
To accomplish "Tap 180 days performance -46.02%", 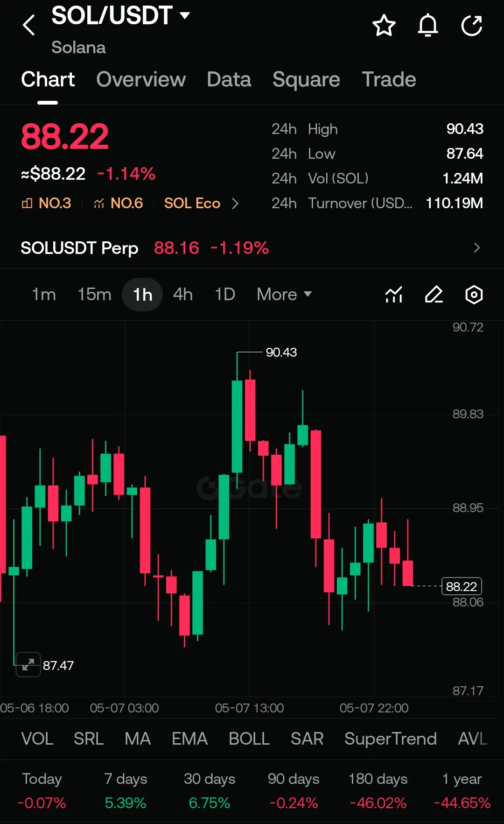I will coord(378,803).
